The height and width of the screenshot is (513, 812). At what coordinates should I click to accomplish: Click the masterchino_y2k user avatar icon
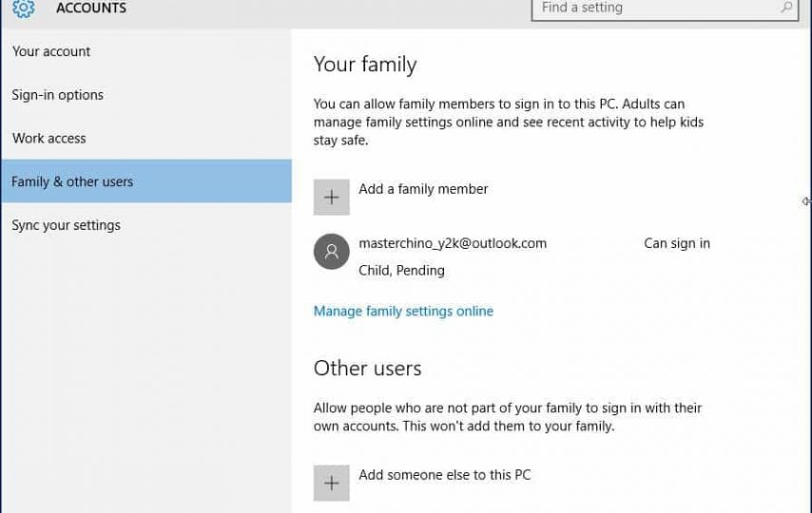(x=332, y=252)
